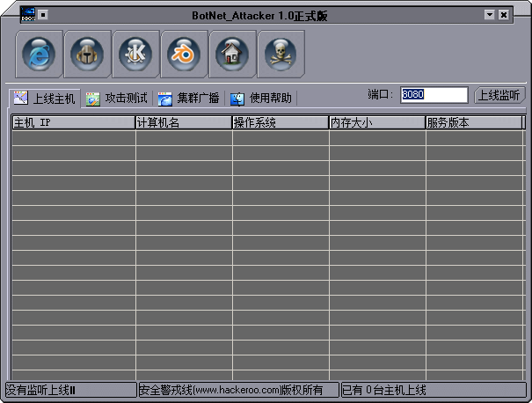Click the 操作系统 column header

click(280, 123)
